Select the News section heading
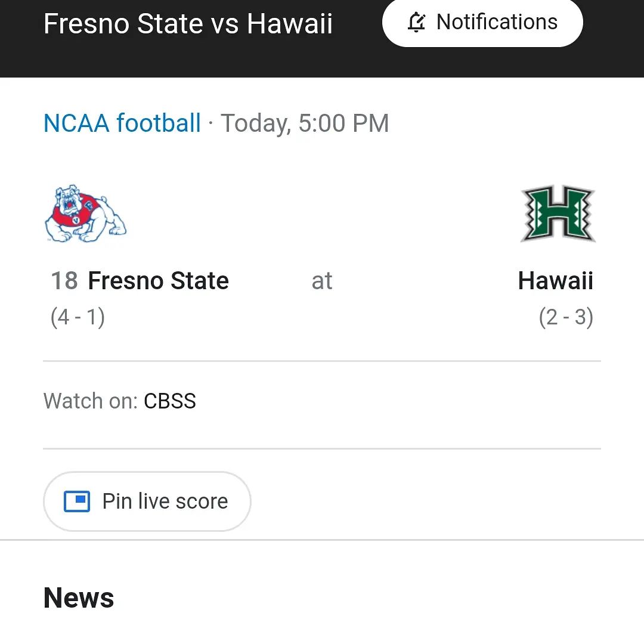 pyautogui.click(x=79, y=597)
